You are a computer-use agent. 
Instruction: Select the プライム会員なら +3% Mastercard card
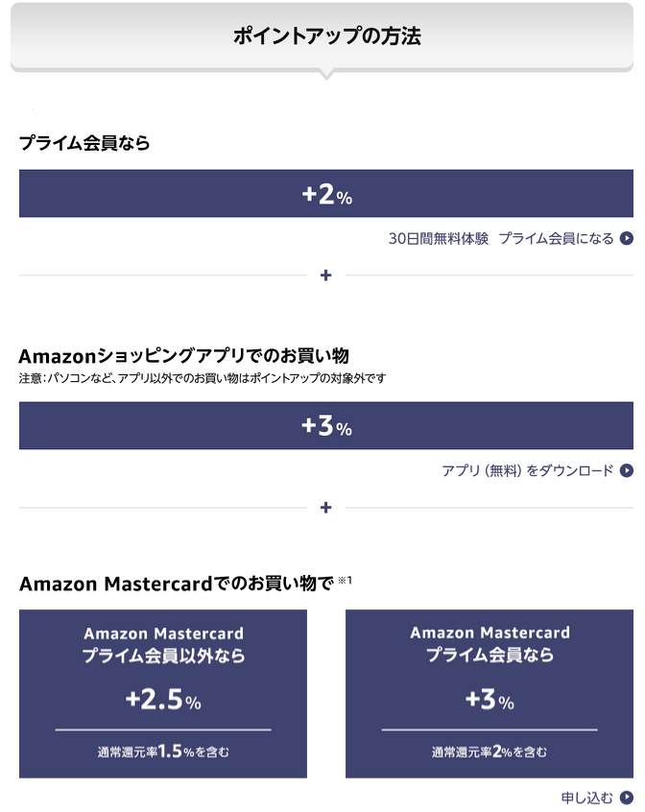click(490, 693)
